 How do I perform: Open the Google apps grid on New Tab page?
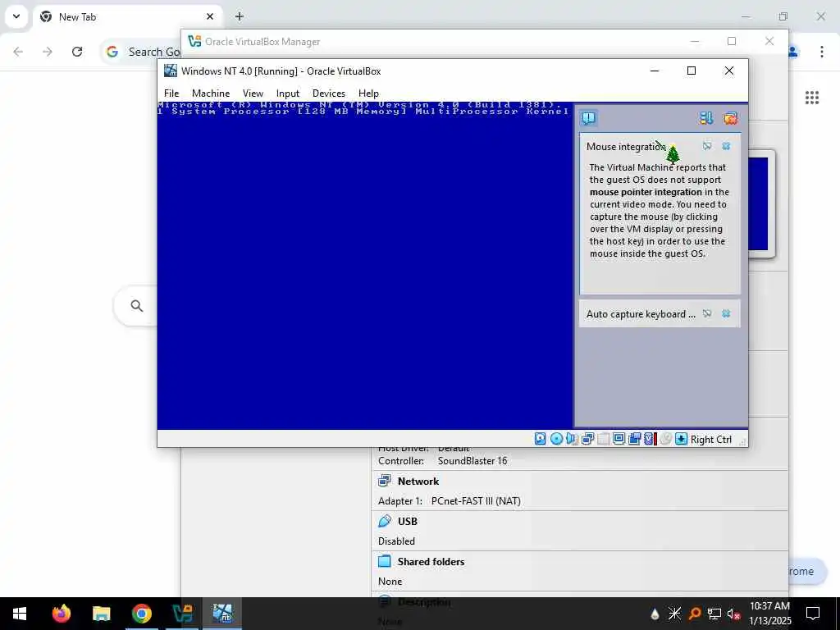click(x=811, y=98)
